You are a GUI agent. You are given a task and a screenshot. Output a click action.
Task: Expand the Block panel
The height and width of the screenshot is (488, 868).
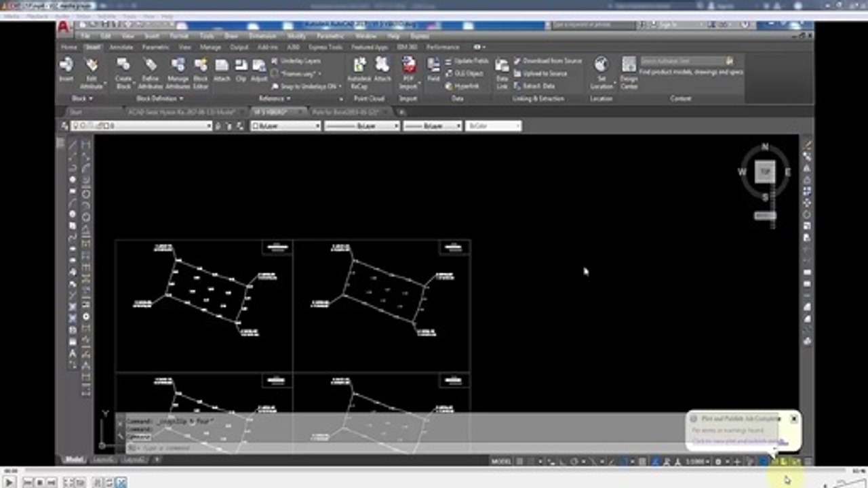[83, 99]
